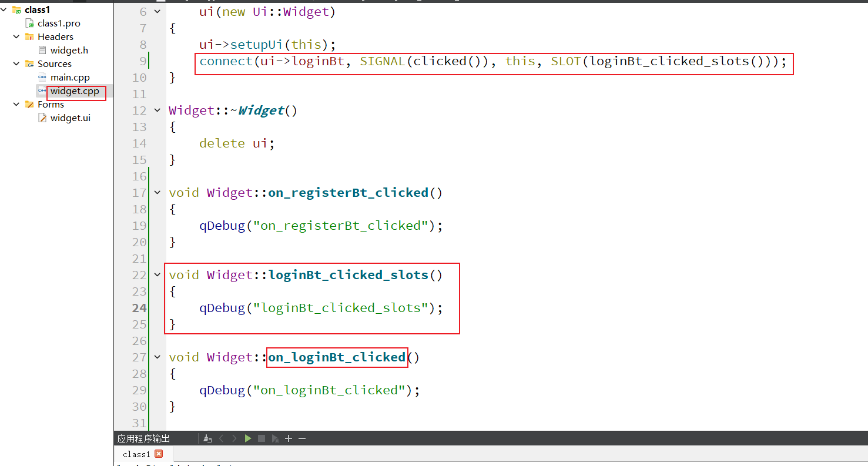Viewport: 868px width, 466px height.
Task: Open widget.h in the project tree
Action: coord(69,51)
